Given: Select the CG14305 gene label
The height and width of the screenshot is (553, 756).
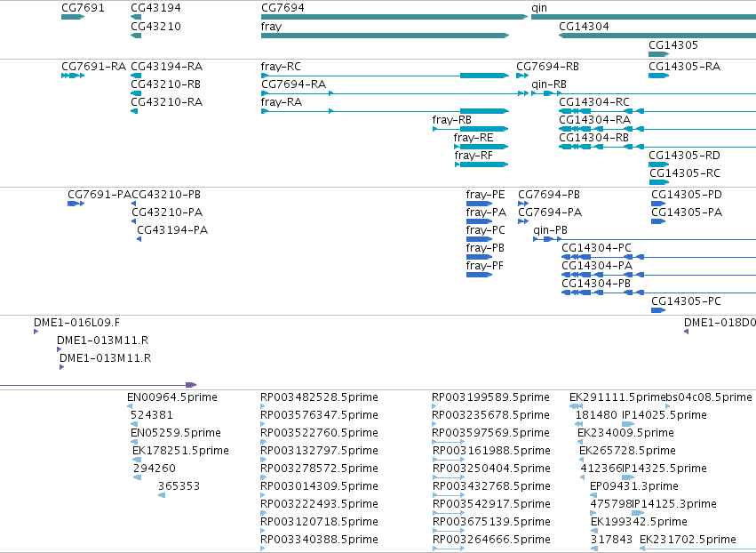Looking at the screenshot, I should [673, 45].
